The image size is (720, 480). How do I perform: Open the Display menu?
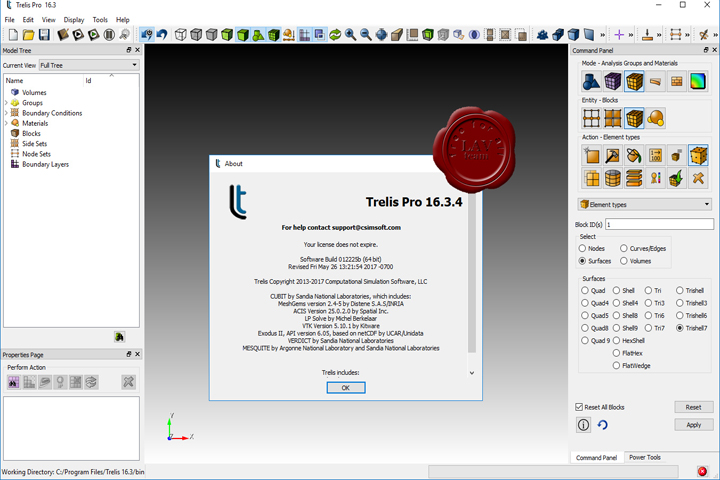point(74,20)
